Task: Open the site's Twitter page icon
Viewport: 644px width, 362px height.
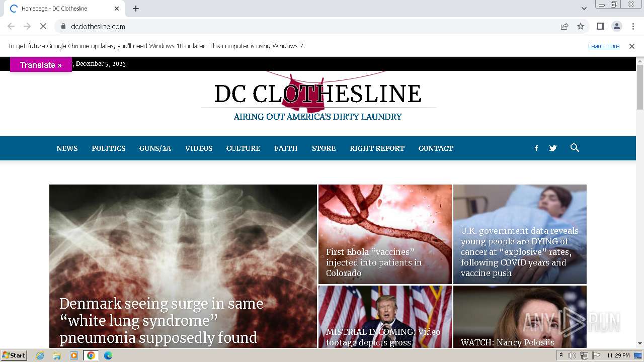Action: click(553, 148)
